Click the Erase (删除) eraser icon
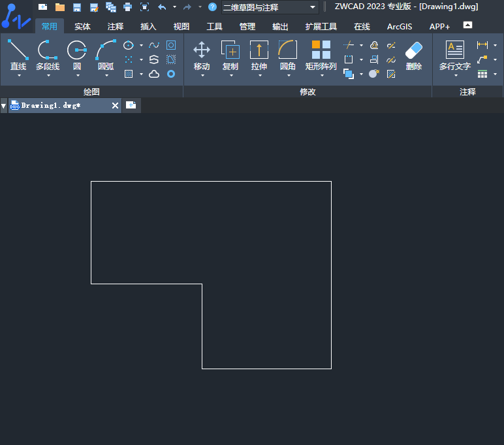This screenshot has width=504, height=445. click(x=414, y=55)
